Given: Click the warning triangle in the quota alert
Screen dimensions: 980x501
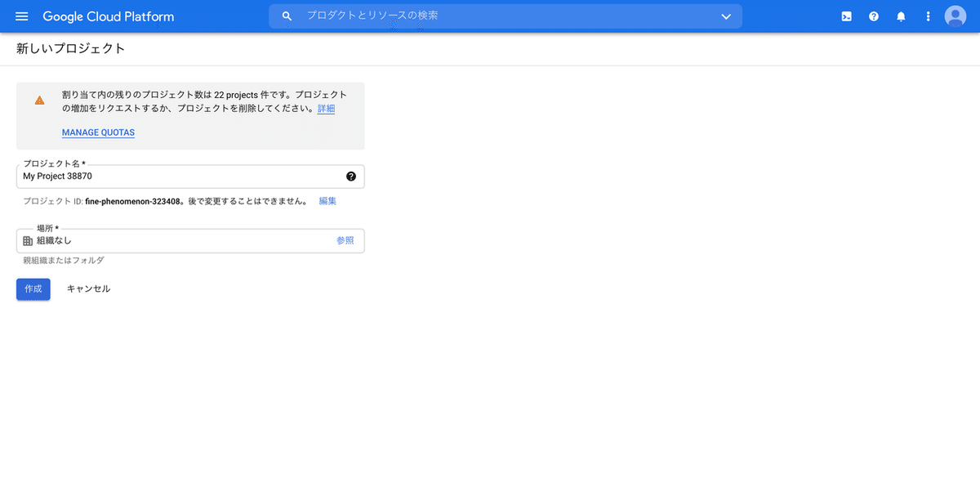Looking at the screenshot, I should click(38, 100).
